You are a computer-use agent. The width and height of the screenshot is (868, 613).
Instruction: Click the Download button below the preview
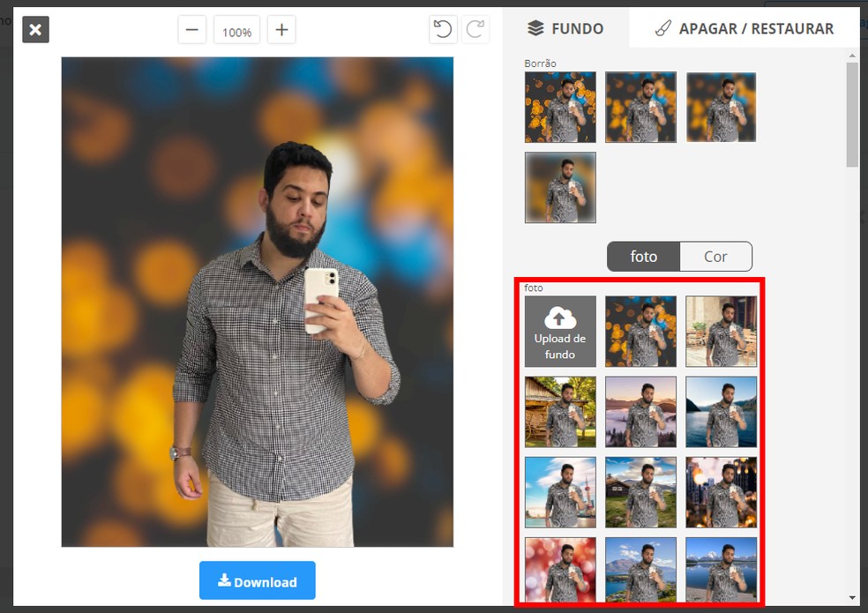tap(257, 580)
